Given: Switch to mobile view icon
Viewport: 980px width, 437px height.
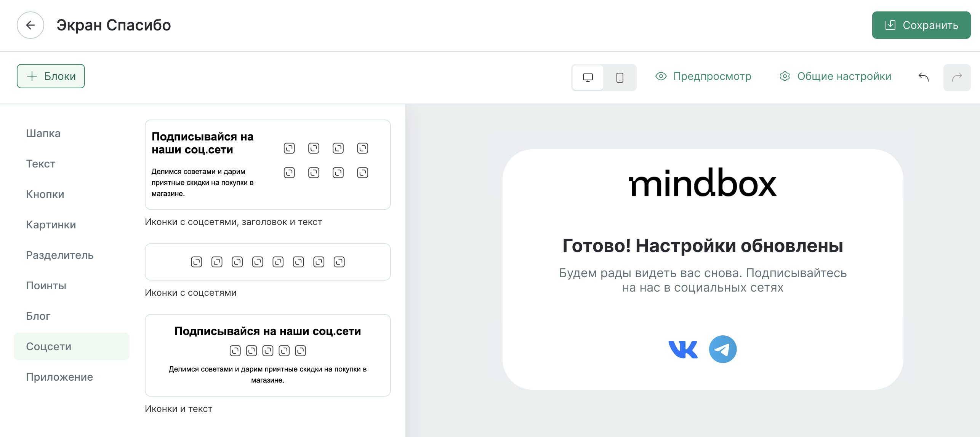Looking at the screenshot, I should click(x=620, y=77).
